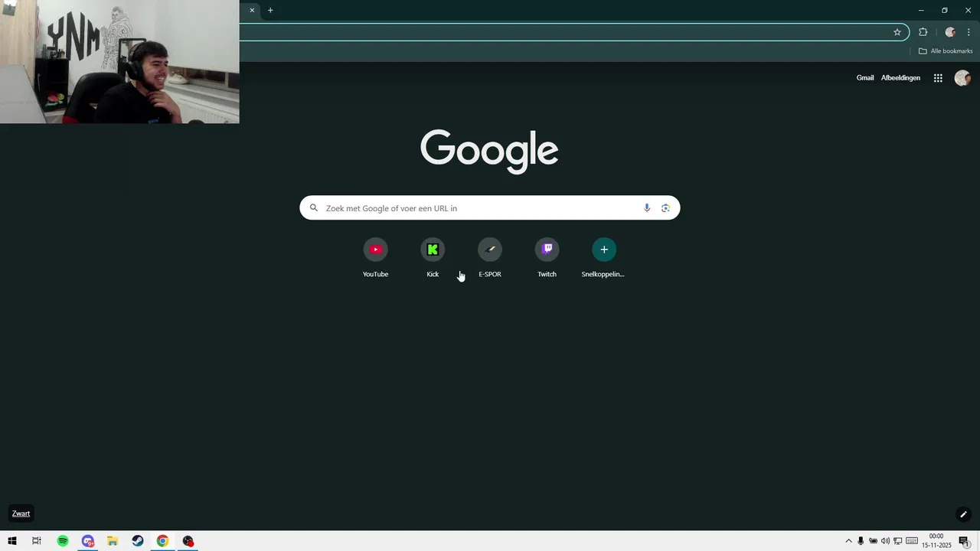The height and width of the screenshot is (551, 980).
Task: Customize Chrome with the pencil icon
Action: point(963,514)
